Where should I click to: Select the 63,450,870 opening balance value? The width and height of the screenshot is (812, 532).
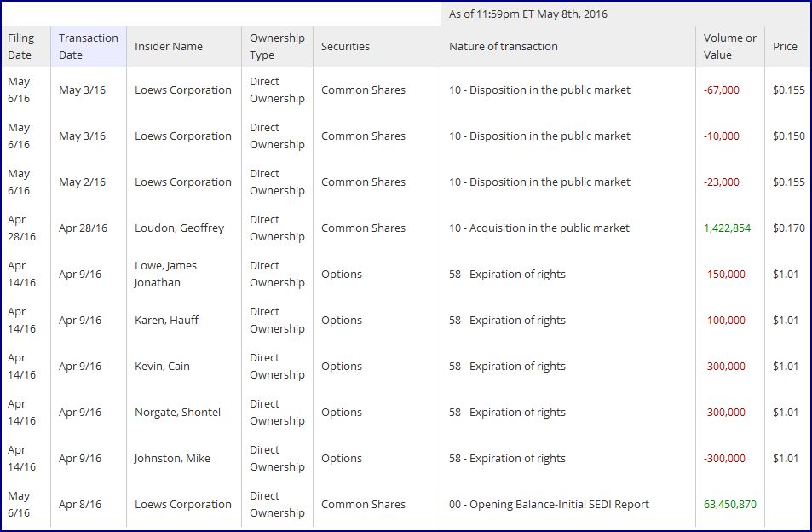(x=729, y=505)
